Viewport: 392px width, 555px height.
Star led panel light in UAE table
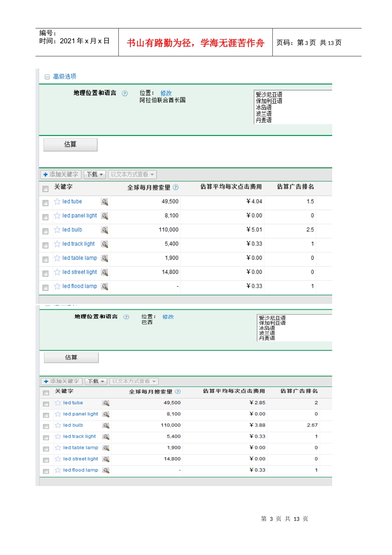57,216
